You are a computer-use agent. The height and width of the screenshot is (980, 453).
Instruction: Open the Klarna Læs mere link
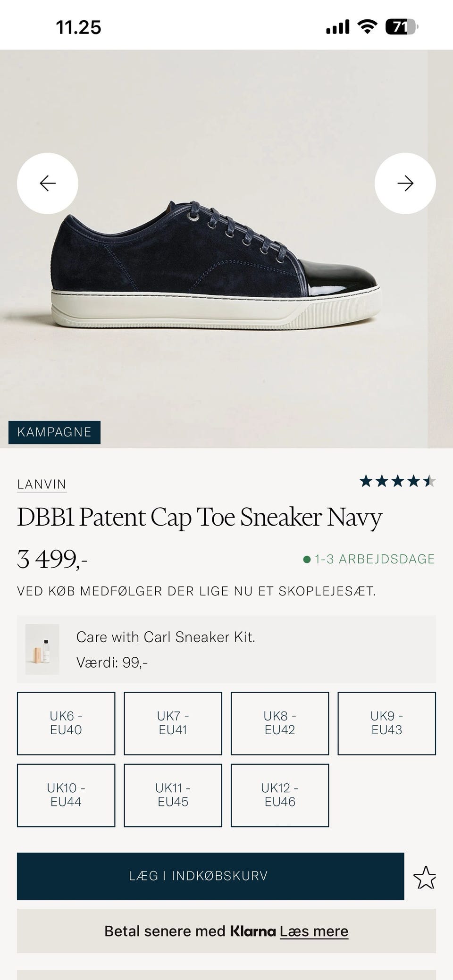click(x=314, y=931)
